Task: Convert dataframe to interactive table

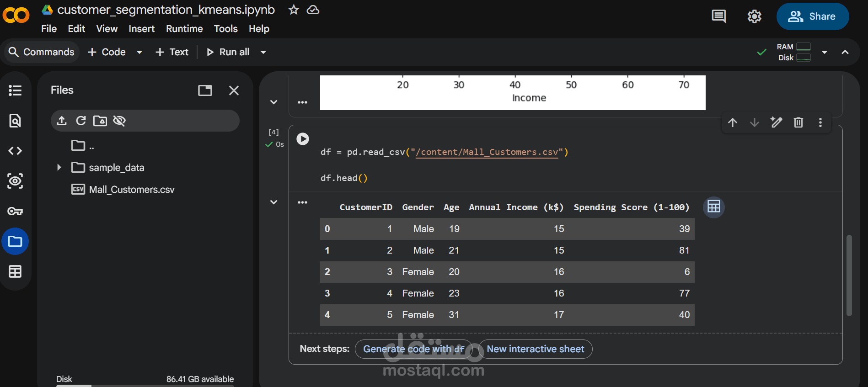Action: pyautogui.click(x=713, y=207)
